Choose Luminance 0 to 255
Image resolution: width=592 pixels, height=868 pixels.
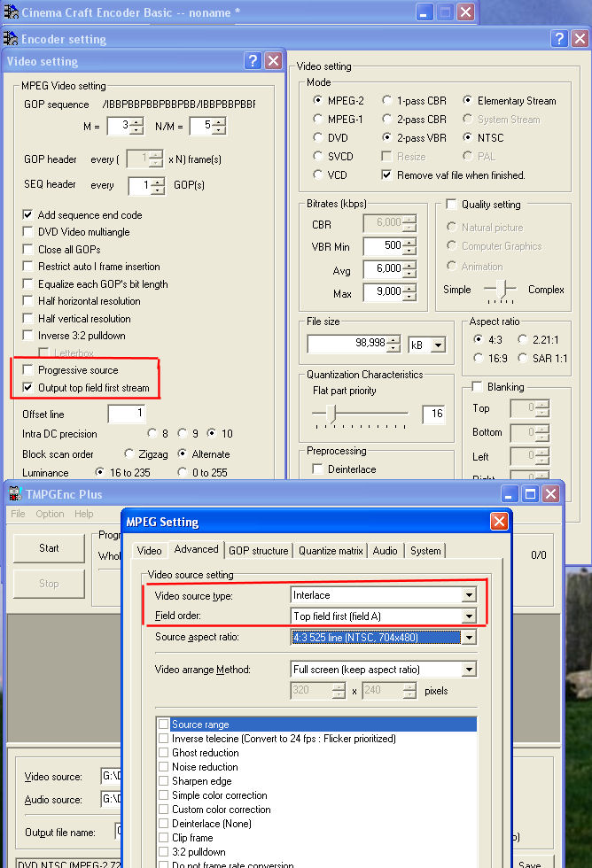click(x=183, y=472)
